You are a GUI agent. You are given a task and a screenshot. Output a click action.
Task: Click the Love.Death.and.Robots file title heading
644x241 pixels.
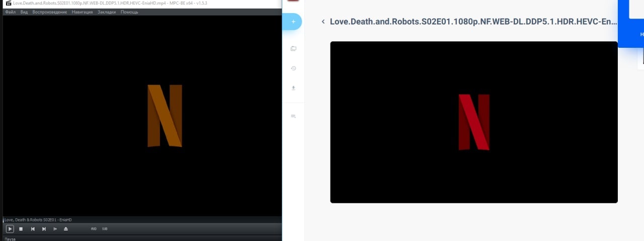(473, 22)
